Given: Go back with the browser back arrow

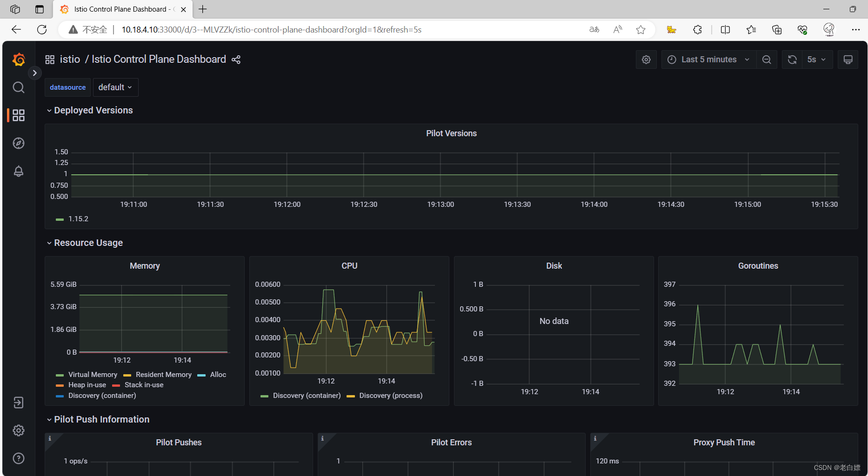Looking at the screenshot, I should point(16,30).
